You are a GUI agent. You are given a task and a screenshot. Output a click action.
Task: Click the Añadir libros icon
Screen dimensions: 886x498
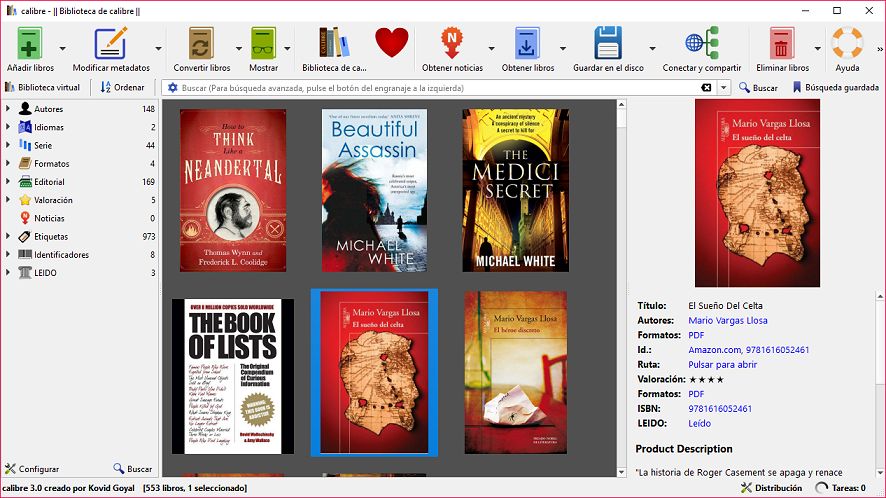[x=29, y=44]
